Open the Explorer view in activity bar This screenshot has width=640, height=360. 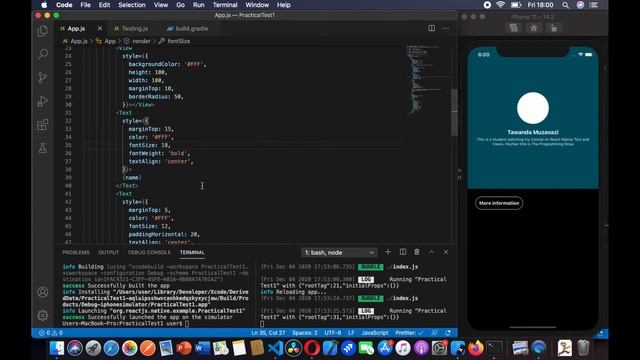click(x=42, y=31)
